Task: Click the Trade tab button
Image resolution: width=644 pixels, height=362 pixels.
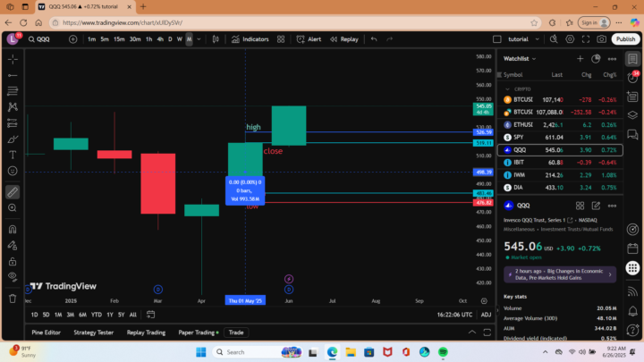Action: coord(236,333)
